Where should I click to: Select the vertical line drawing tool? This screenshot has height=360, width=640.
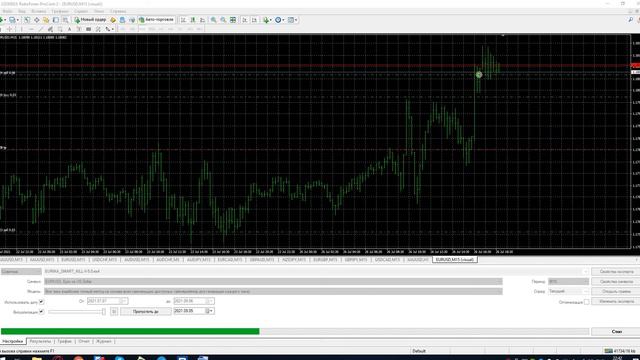click(21, 29)
